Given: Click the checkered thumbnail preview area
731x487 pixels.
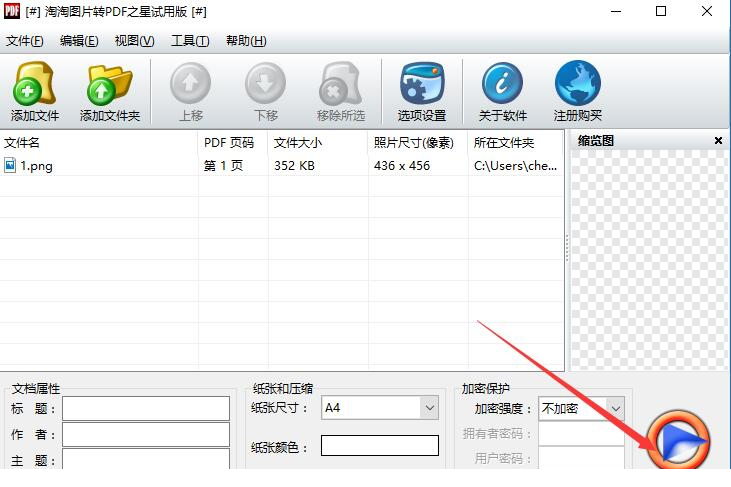Looking at the screenshot, I should pos(649,260).
